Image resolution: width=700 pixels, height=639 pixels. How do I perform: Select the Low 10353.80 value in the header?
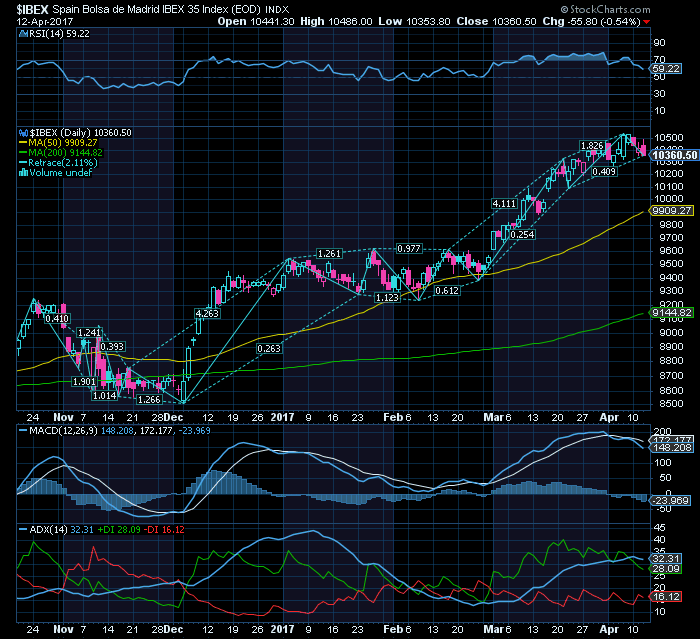[x=414, y=21]
